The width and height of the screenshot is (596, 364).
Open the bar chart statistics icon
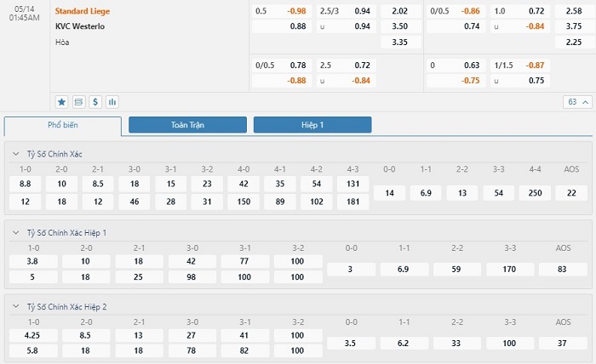click(x=112, y=102)
